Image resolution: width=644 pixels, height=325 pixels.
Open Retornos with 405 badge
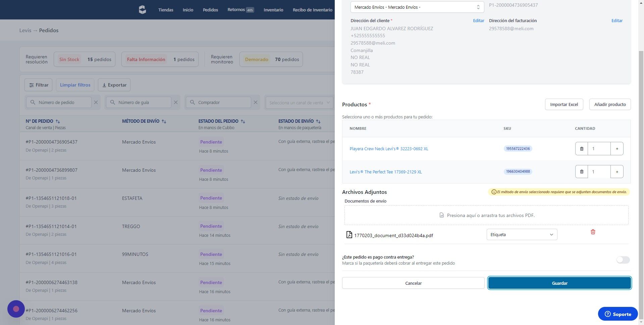(x=240, y=10)
